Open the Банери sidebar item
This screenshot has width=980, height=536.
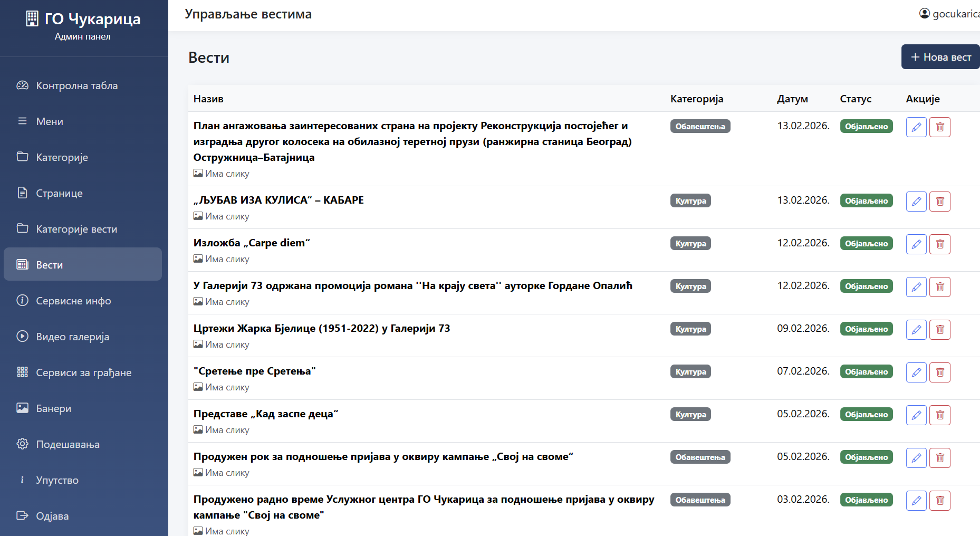pyautogui.click(x=53, y=408)
